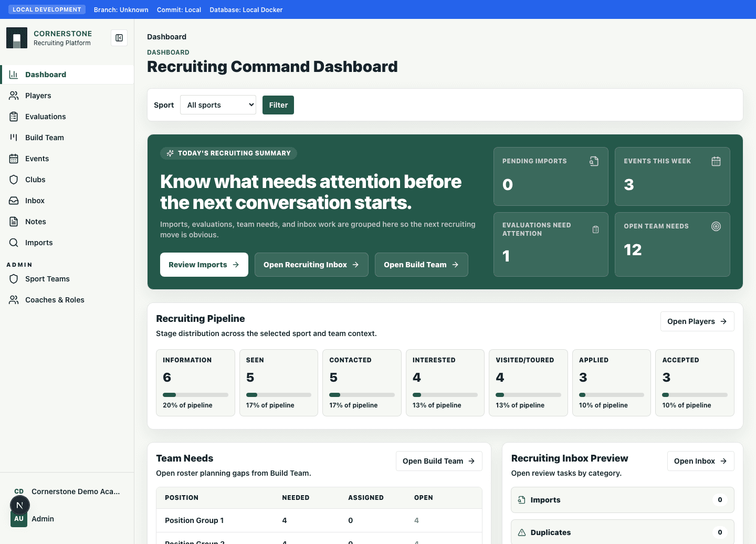Click the Clubs shield icon
Image resolution: width=756 pixels, height=544 pixels.
pos(14,180)
